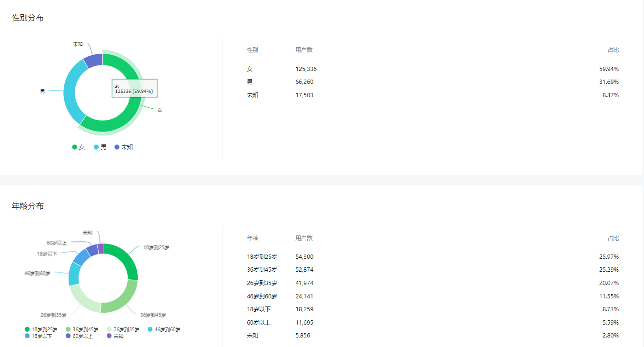Click the purple dot beside 未知 age legend
644x347 pixels.
coord(109,336)
